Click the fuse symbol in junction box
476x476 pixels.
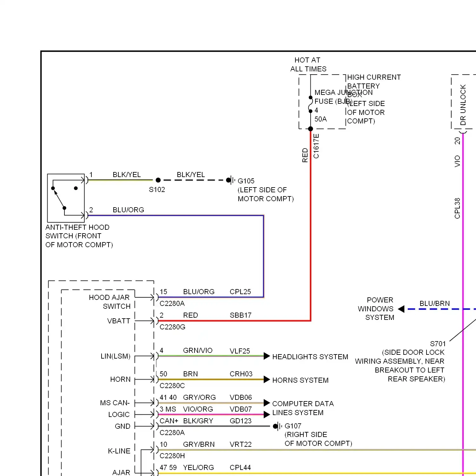pyautogui.click(x=310, y=104)
